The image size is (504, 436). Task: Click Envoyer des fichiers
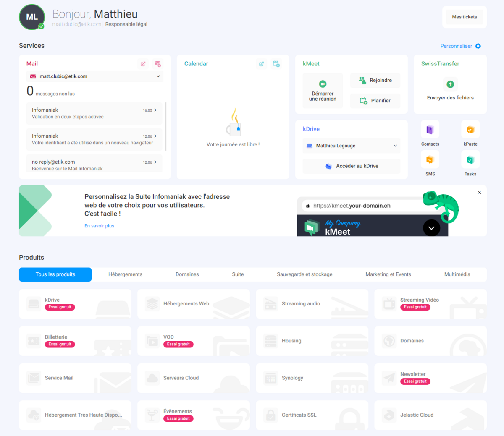pyautogui.click(x=450, y=98)
